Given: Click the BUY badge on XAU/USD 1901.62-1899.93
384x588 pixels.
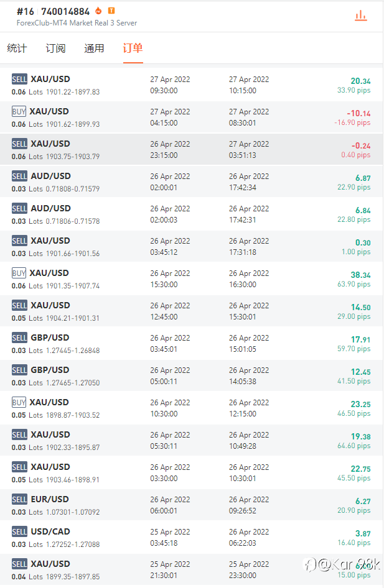Looking at the screenshot, I should tap(19, 111).
